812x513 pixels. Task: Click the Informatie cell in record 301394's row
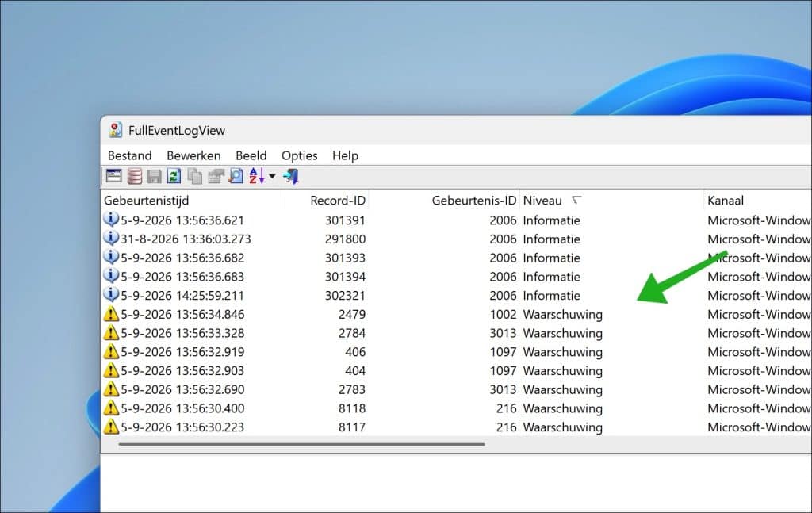coord(552,277)
